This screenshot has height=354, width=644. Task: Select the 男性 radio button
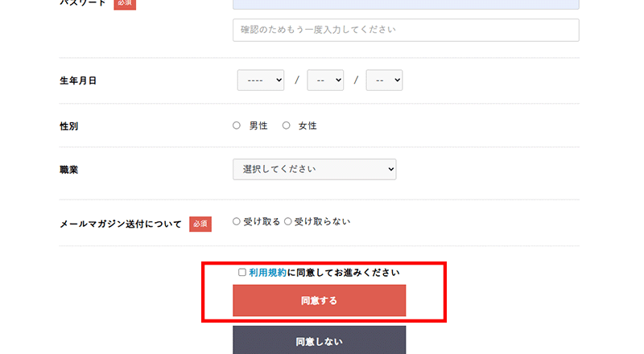click(237, 126)
